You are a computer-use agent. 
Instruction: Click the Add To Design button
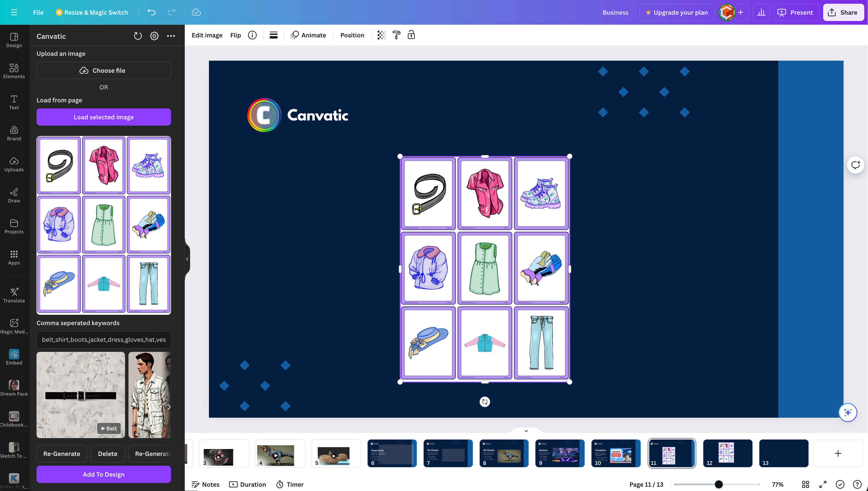[x=103, y=474]
